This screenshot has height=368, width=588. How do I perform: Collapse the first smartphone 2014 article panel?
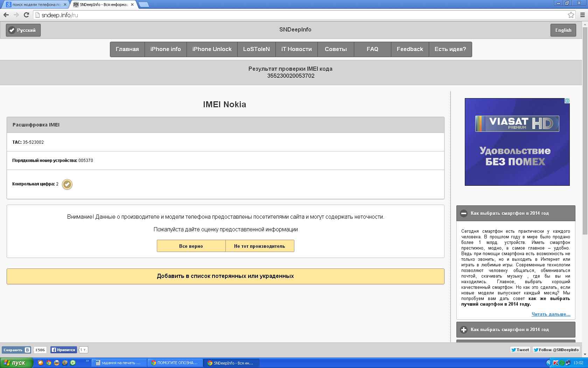[x=516, y=213]
